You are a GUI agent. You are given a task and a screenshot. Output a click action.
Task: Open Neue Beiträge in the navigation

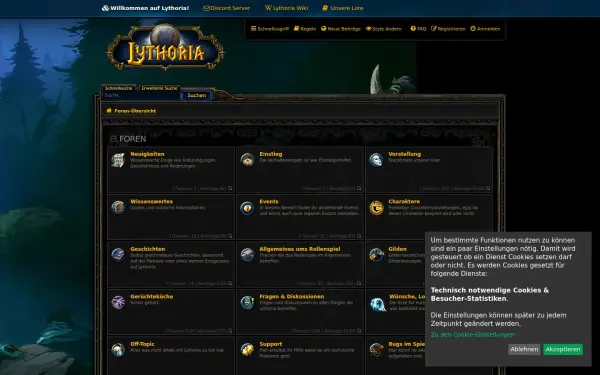(x=341, y=29)
